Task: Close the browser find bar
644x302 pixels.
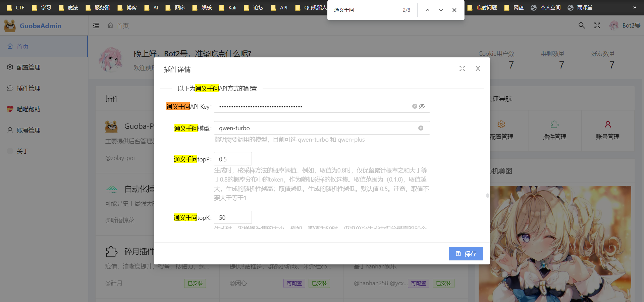Action: pos(454,10)
